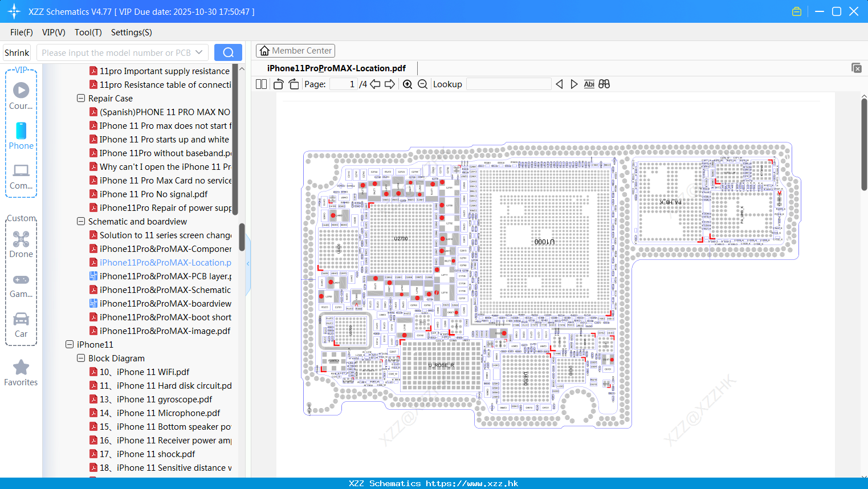Collapse the tree panel with the side handle
The width and height of the screenshot is (868, 489).
tap(248, 263)
